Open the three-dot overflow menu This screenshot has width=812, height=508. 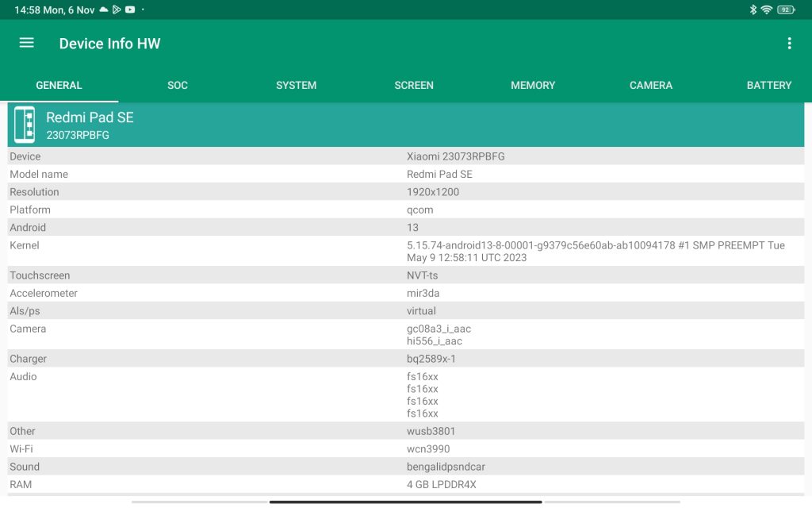pos(789,44)
